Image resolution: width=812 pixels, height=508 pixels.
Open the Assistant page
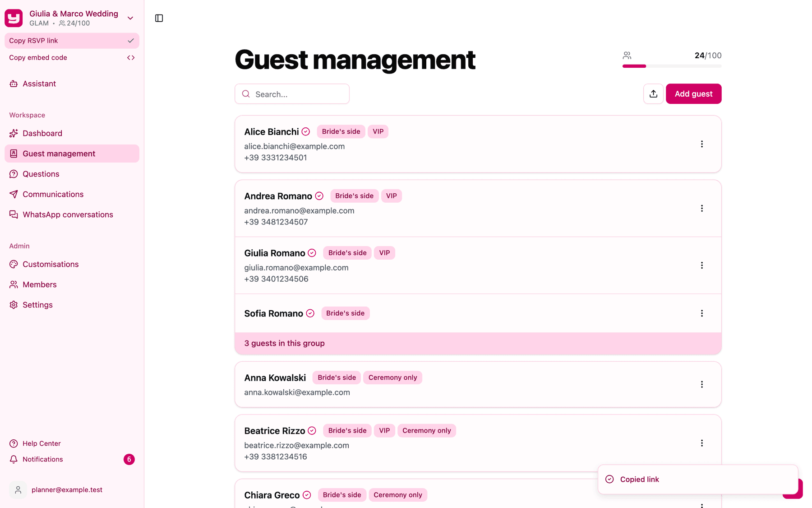(x=72, y=84)
